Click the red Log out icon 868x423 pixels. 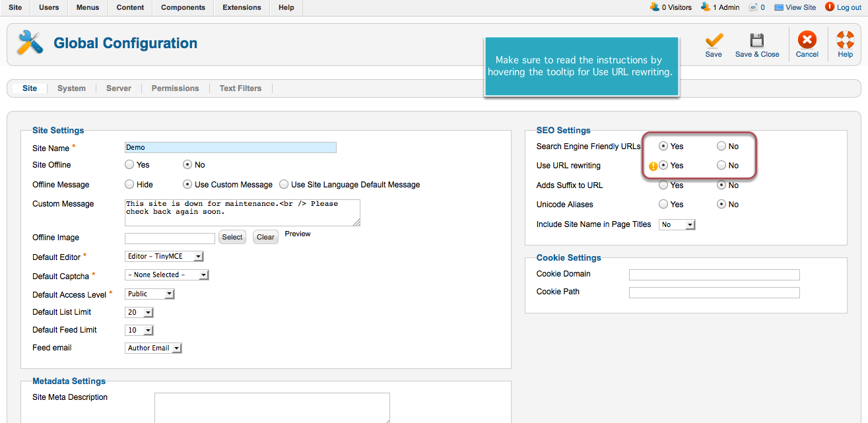pos(830,7)
